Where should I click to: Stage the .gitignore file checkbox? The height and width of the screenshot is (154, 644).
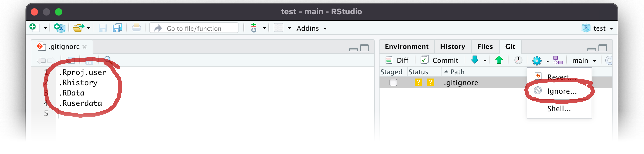coord(393,83)
